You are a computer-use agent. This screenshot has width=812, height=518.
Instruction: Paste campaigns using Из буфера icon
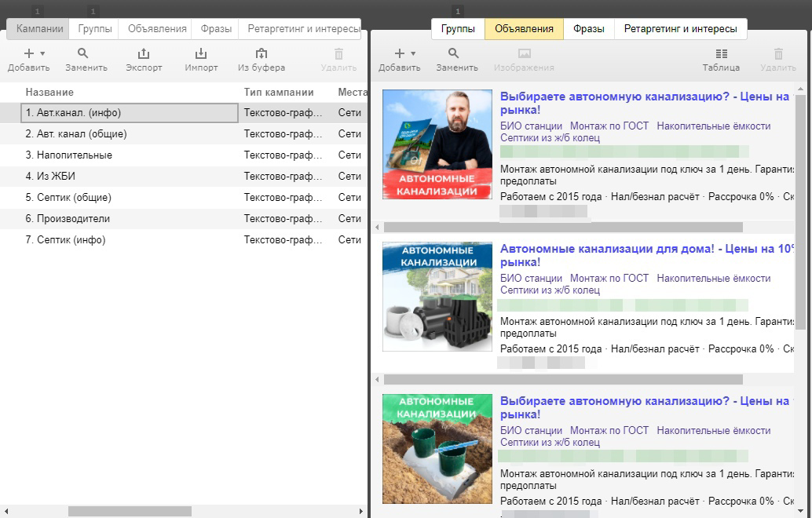261,53
